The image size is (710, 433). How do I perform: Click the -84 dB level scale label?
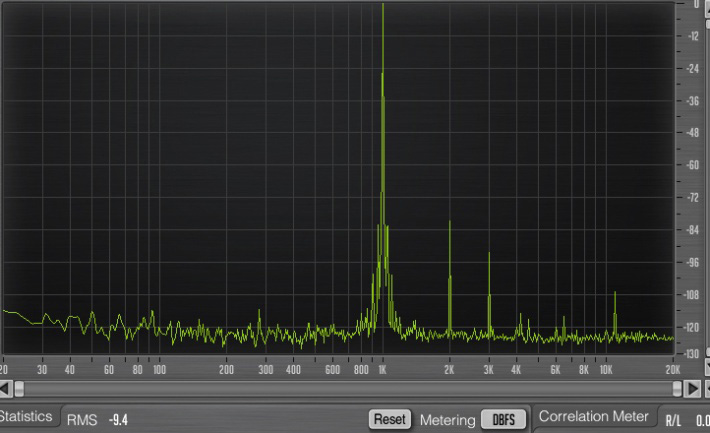[693, 230]
